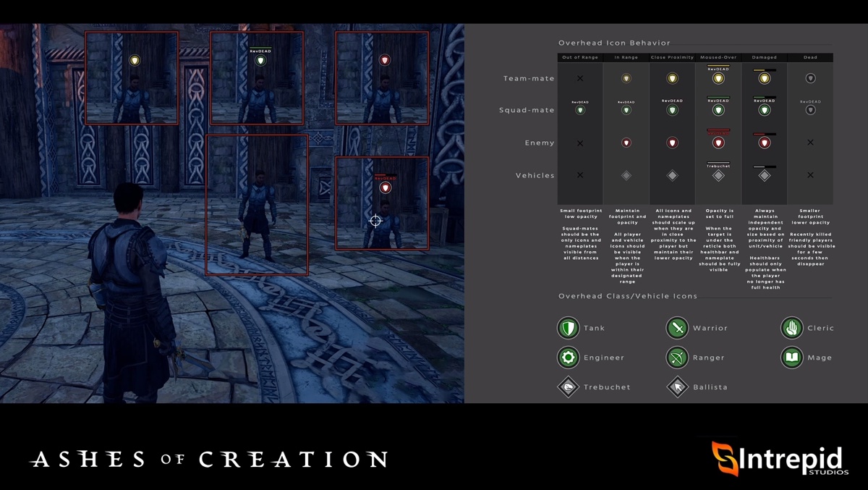
Task: Click the green Tank shield class icon
Action: click(x=569, y=329)
